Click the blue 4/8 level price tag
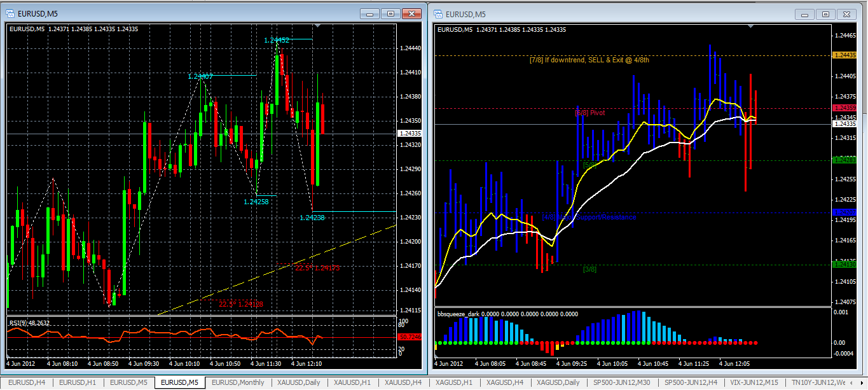The image size is (868, 390). pos(845,212)
